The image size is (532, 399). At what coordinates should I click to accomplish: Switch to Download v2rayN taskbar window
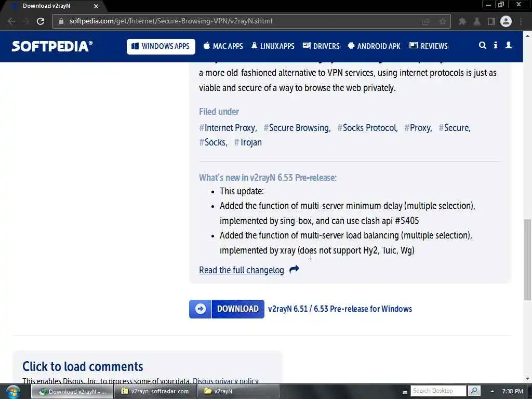click(72, 392)
